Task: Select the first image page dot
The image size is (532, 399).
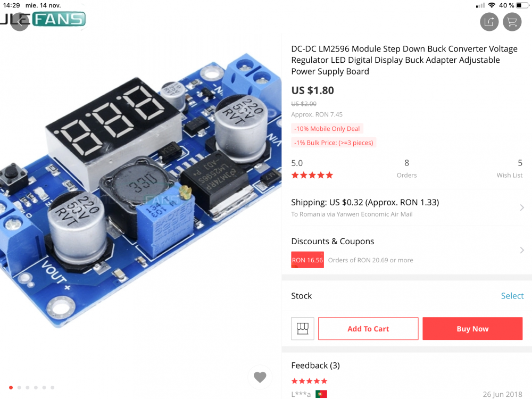Action: pos(11,387)
